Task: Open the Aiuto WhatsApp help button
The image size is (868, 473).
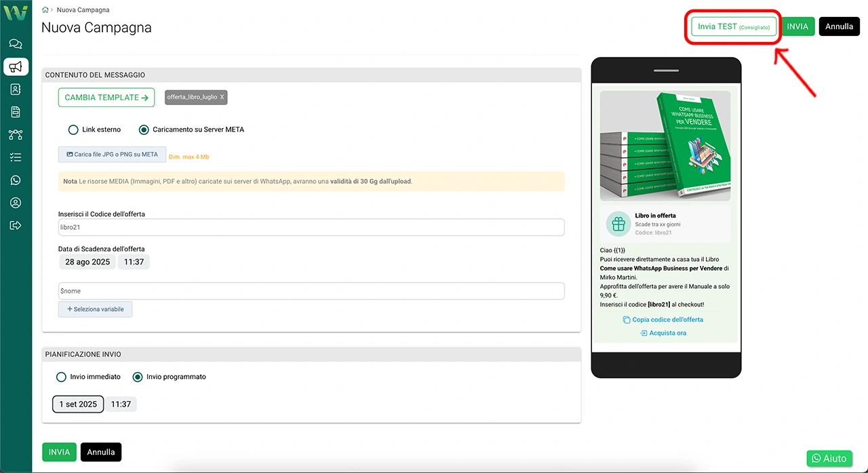Action: pyautogui.click(x=829, y=458)
